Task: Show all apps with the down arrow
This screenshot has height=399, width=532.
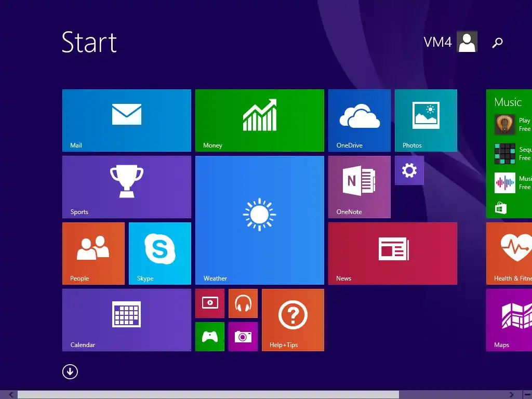Action: [x=70, y=371]
